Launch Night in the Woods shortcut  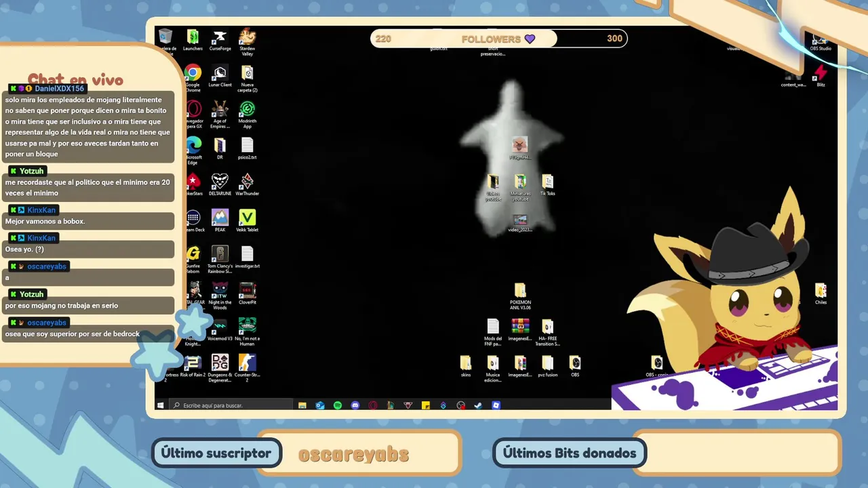[220, 296]
